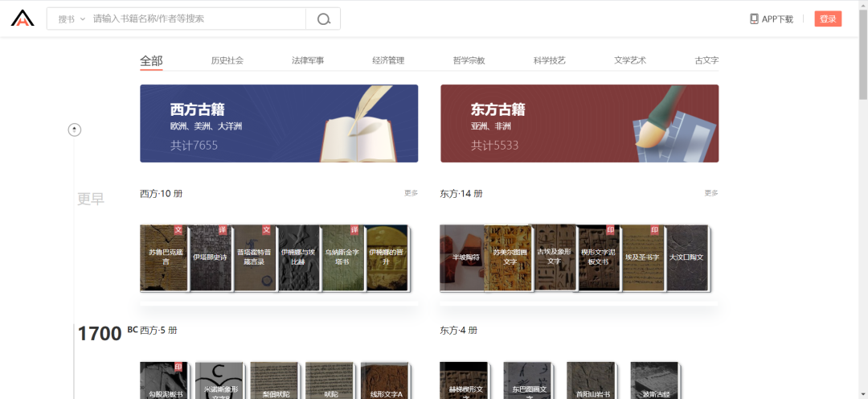Select the 全部 category tab

(151, 60)
